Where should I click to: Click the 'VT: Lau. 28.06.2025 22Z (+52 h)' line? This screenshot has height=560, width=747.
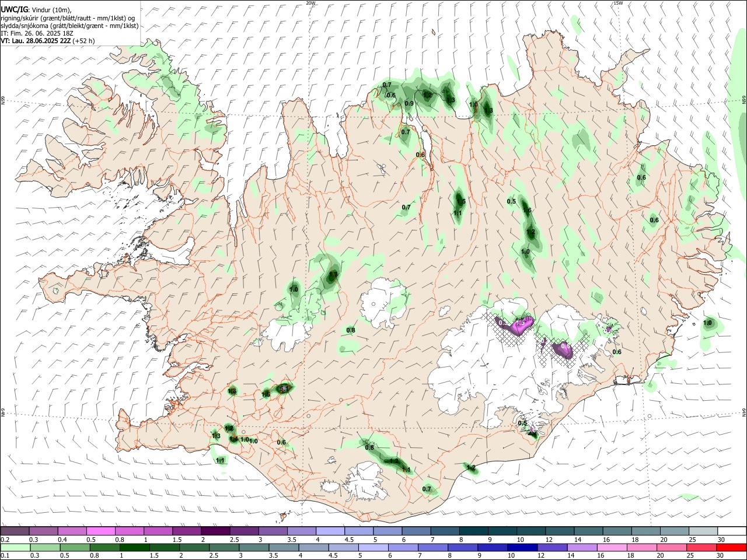click(47, 41)
